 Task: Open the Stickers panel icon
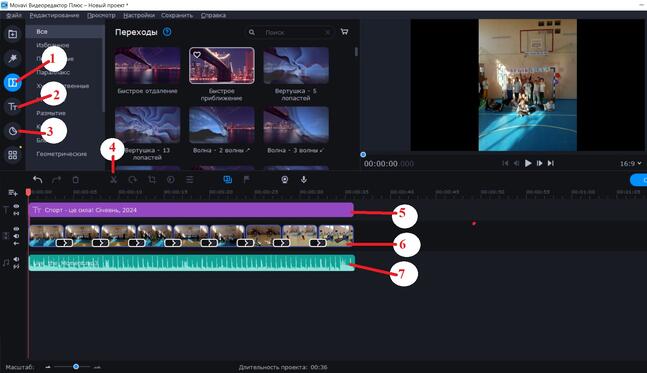(12, 131)
